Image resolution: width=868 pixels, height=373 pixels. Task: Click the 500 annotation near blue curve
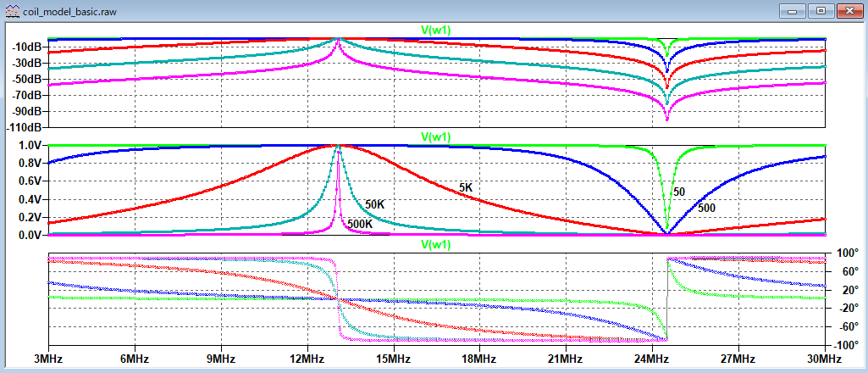click(x=707, y=209)
